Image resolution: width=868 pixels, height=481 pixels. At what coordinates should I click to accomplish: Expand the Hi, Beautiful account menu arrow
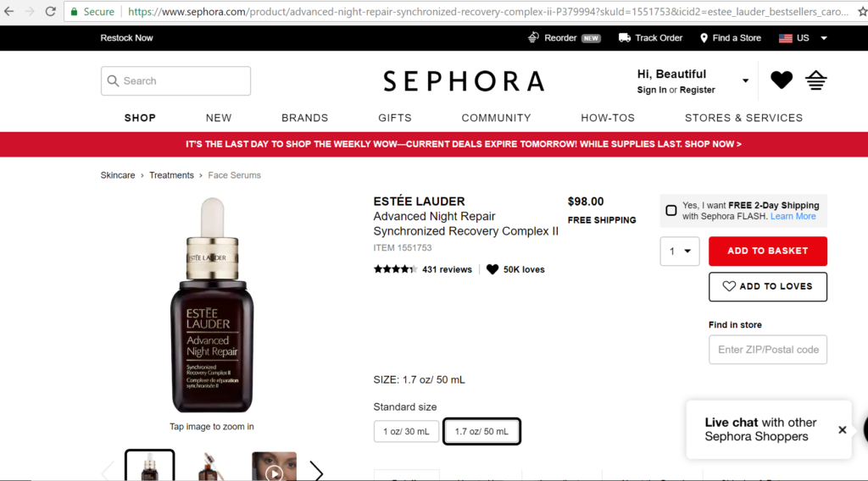click(745, 80)
